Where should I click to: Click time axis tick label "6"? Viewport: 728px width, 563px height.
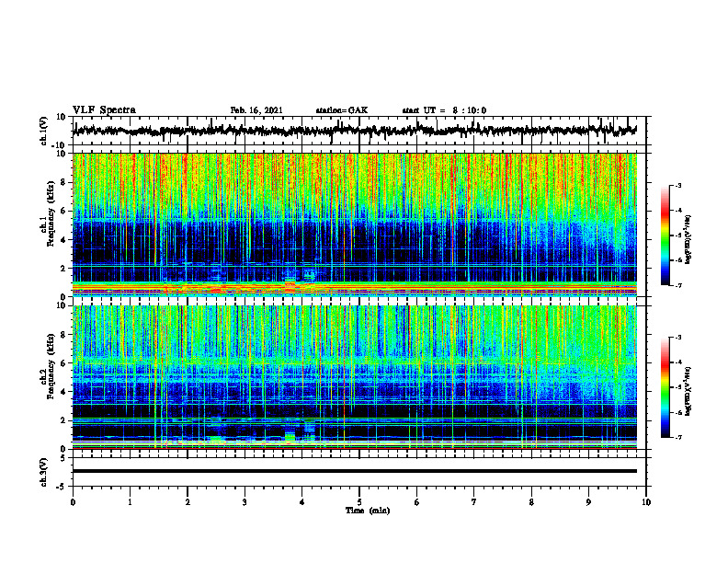point(417,502)
